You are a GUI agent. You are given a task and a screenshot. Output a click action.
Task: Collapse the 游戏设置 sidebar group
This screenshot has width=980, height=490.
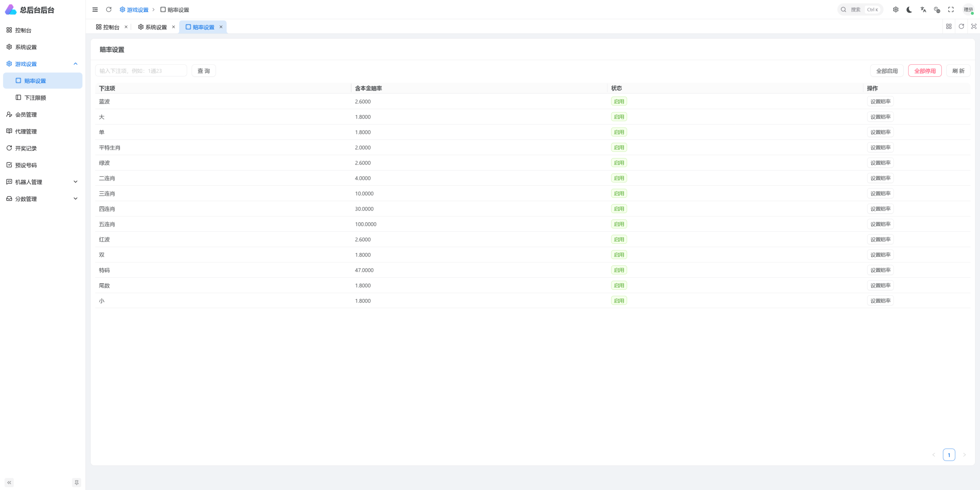[x=42, y=64]
